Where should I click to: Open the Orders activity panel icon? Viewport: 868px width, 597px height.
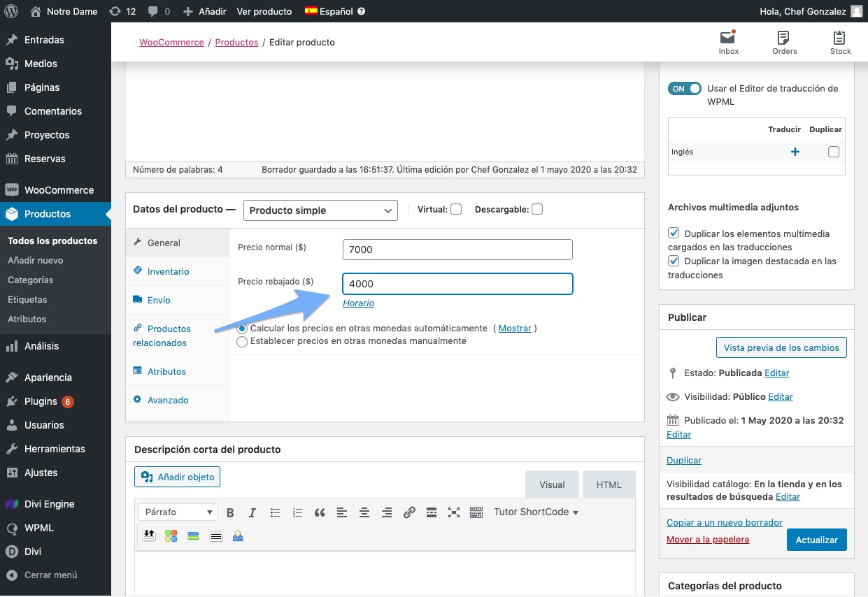(784, 42)
